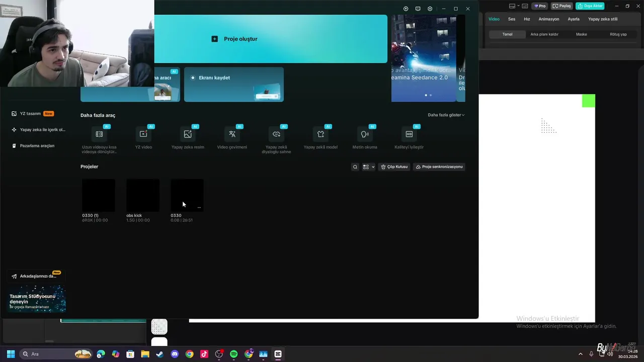Screen dimensions: 644x362
Task: Select the Temel sub-tab
Action: [507, 34]
